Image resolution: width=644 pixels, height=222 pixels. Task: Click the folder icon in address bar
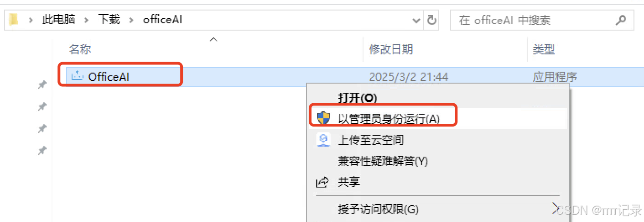point(14,20)
